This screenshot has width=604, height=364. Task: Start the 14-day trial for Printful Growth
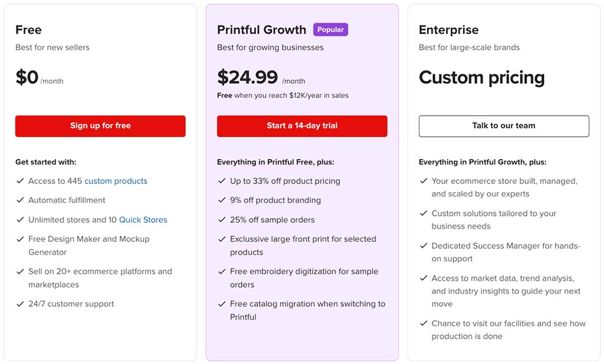(302, 126)
